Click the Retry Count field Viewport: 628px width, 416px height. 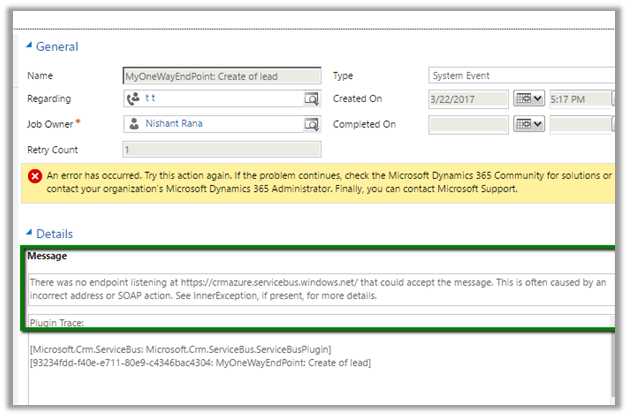(220, 150)
